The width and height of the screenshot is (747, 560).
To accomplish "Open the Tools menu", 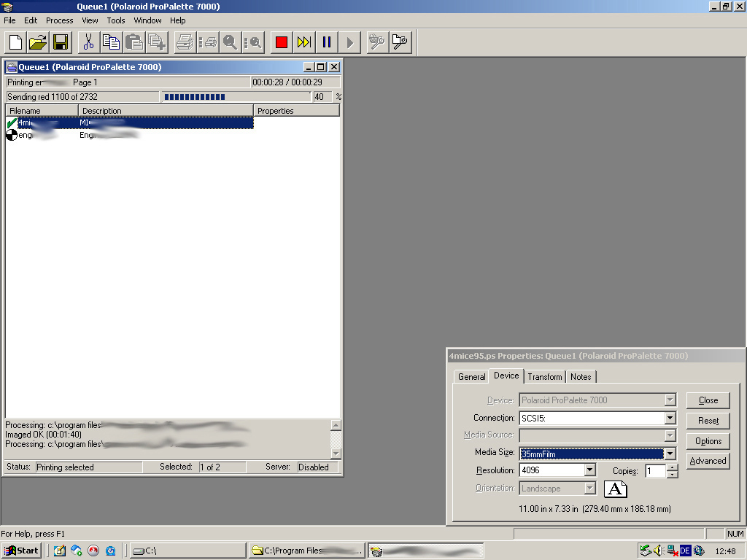I will 116,20.
